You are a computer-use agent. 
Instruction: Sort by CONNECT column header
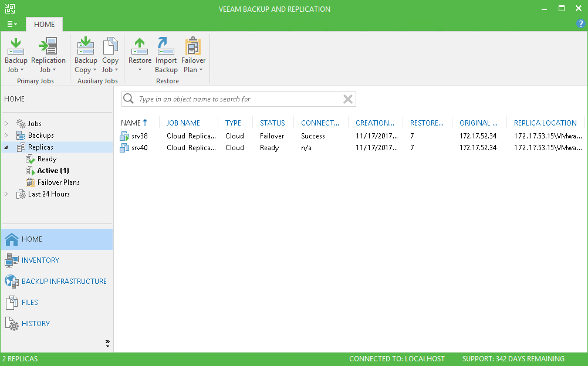coord(321,123)
